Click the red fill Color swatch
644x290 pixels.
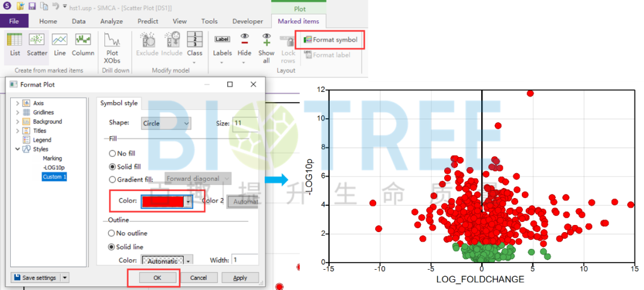(163, 202)
